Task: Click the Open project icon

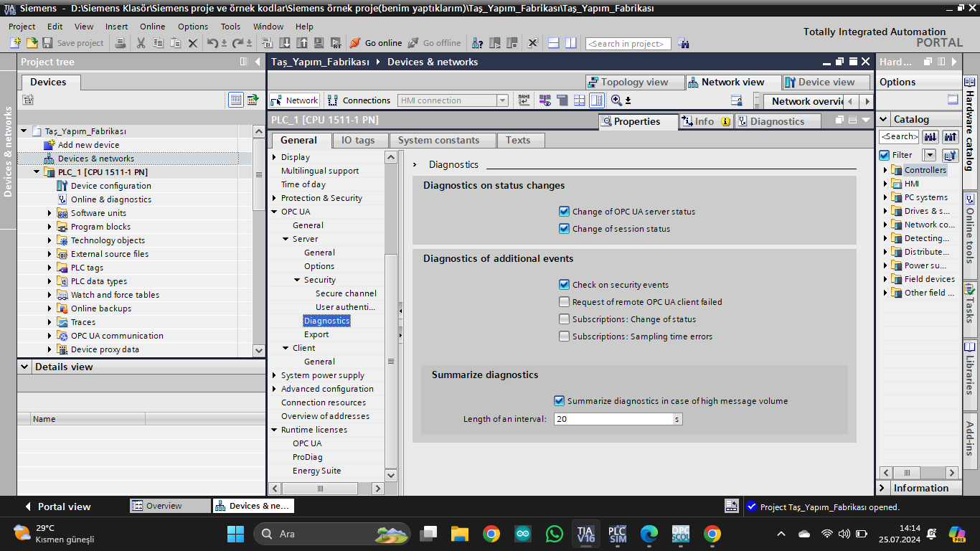Action: [32, 43]
